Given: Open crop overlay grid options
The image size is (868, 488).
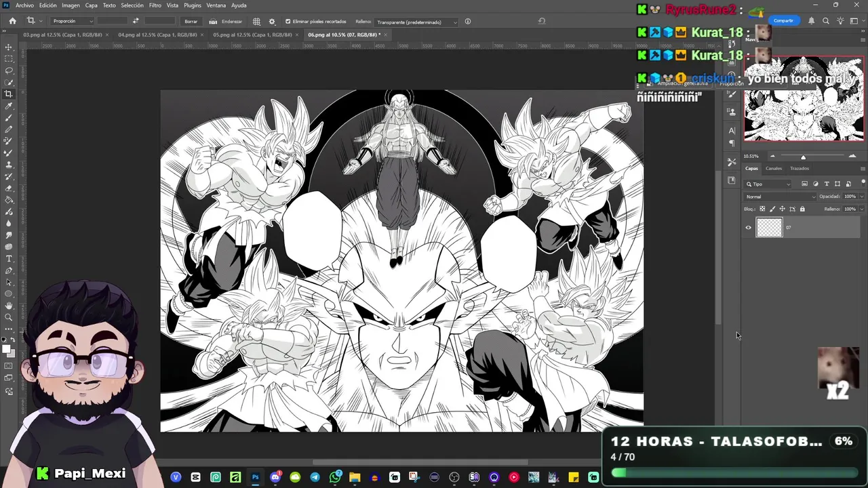Looking at the screenshot, I should 256,21.
